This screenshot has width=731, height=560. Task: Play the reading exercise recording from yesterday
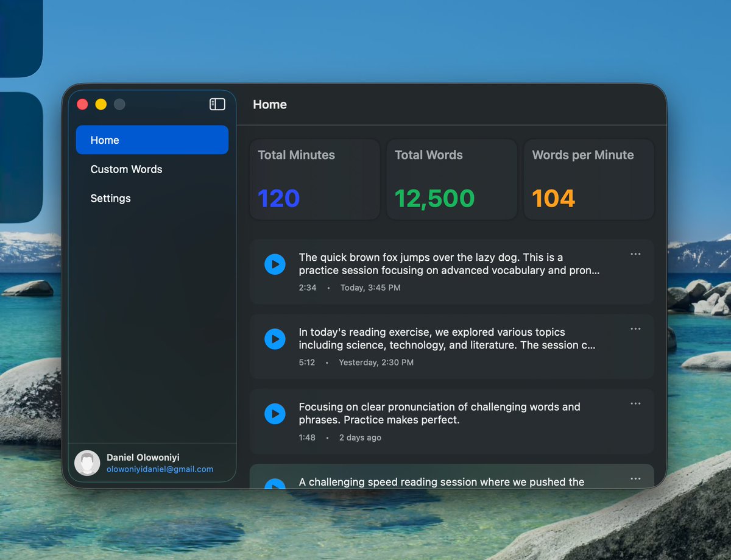tap(275, 339)
